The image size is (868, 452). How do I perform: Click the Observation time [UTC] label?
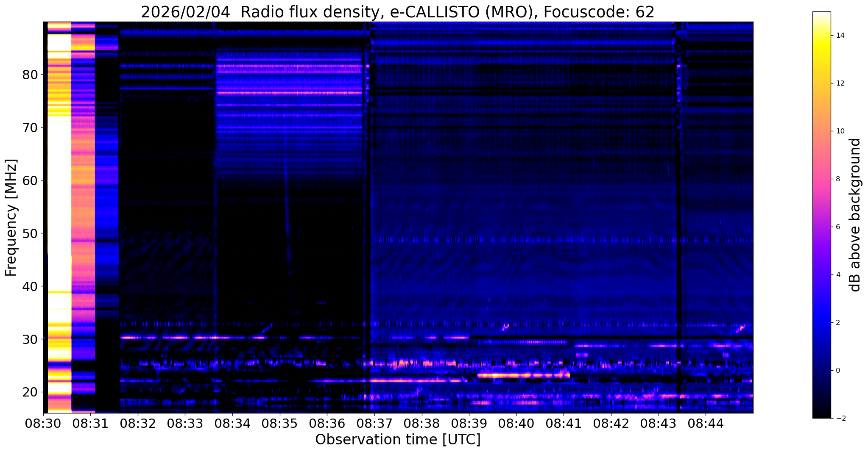pos(398,440)
